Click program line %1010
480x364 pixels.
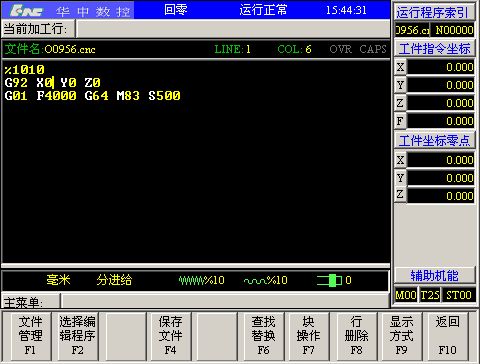pyautogui.click(x=24, y=69)
